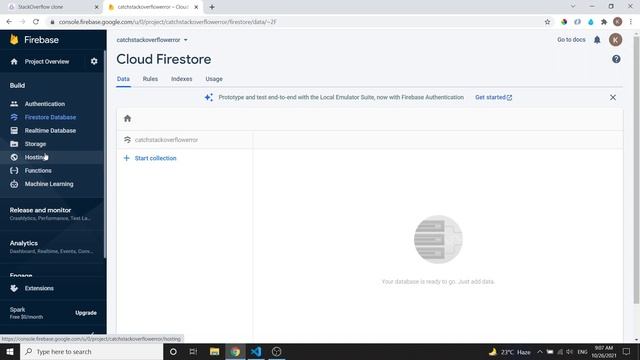The image size is (640, 360).
Task: Open project settings gear icon
Action: [x=94, y=62]
